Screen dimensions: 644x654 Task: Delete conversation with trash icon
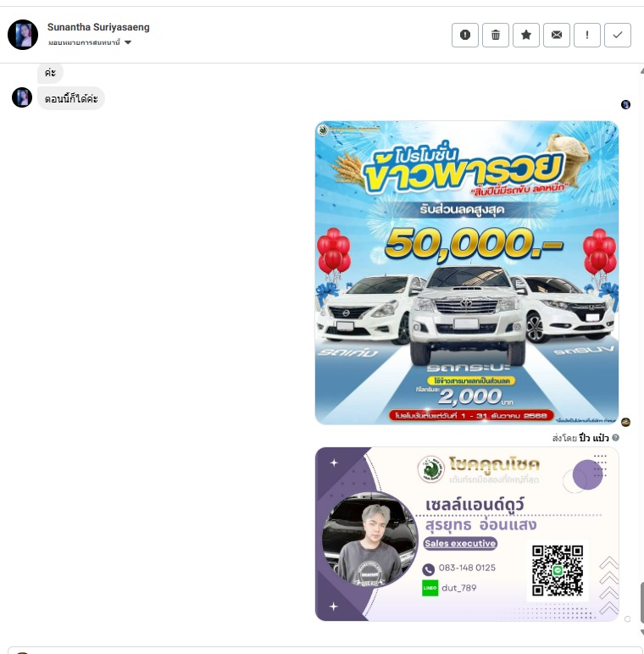pyautogui.click(x=496, y=35)
